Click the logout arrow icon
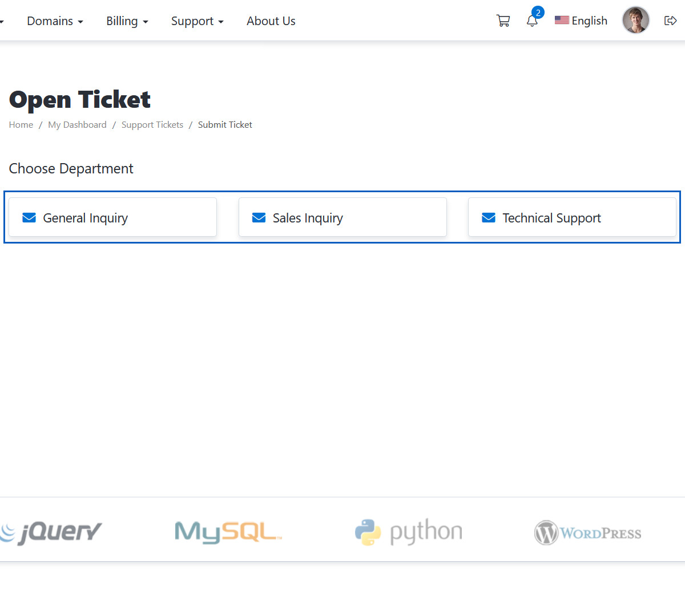 (x=670, y=21)
